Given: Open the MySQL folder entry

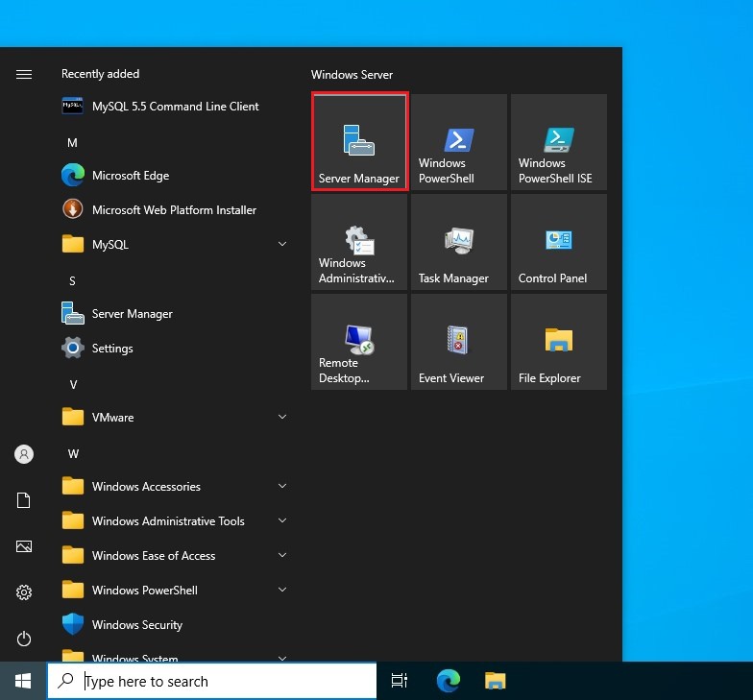Looking at the screenshot, I should click(x=174, y=244).
